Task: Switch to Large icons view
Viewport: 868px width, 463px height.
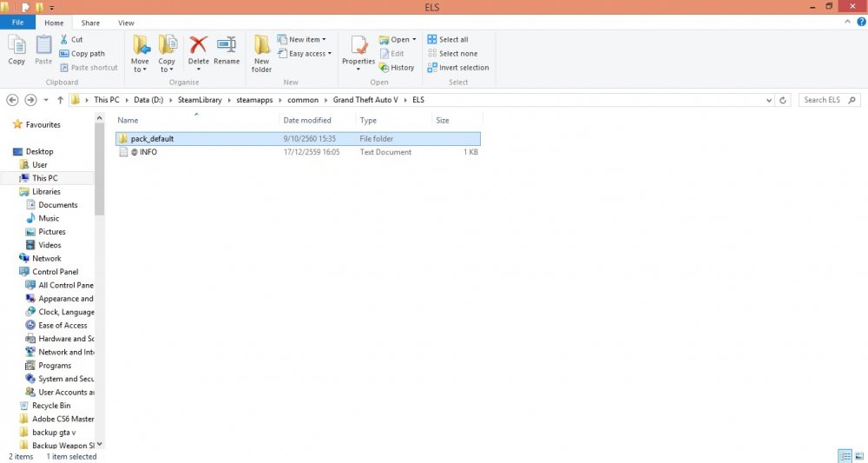Action: point(859,456)
